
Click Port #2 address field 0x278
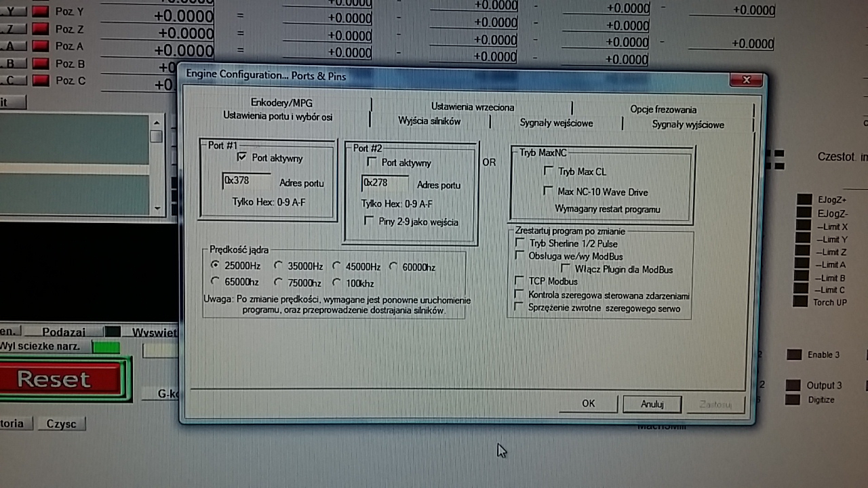click(385, 183)
